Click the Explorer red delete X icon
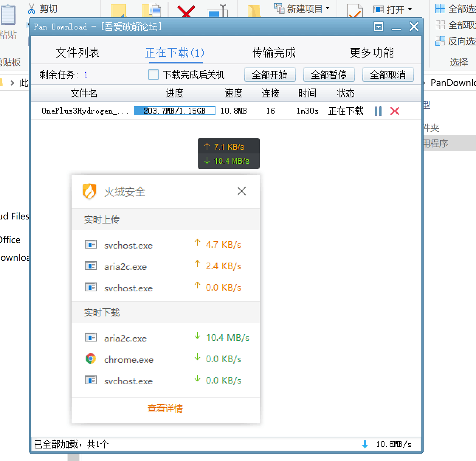Screen dimensions: 476x461 (186, 11)
